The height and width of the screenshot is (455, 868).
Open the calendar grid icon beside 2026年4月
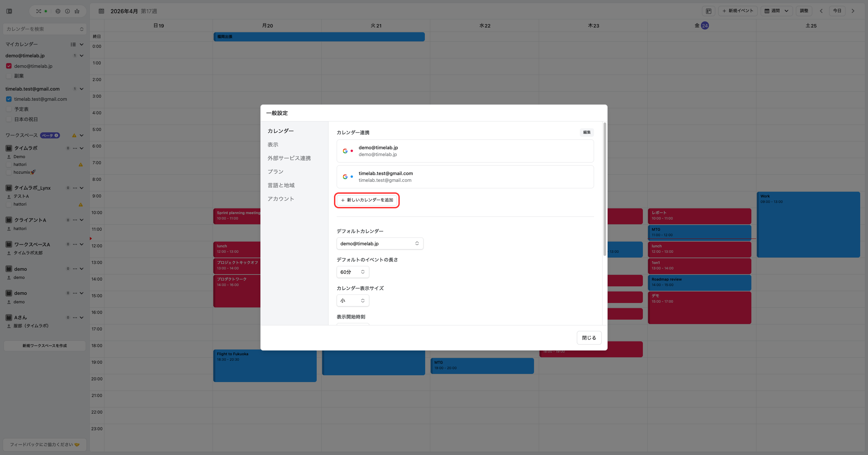point(101,11)
